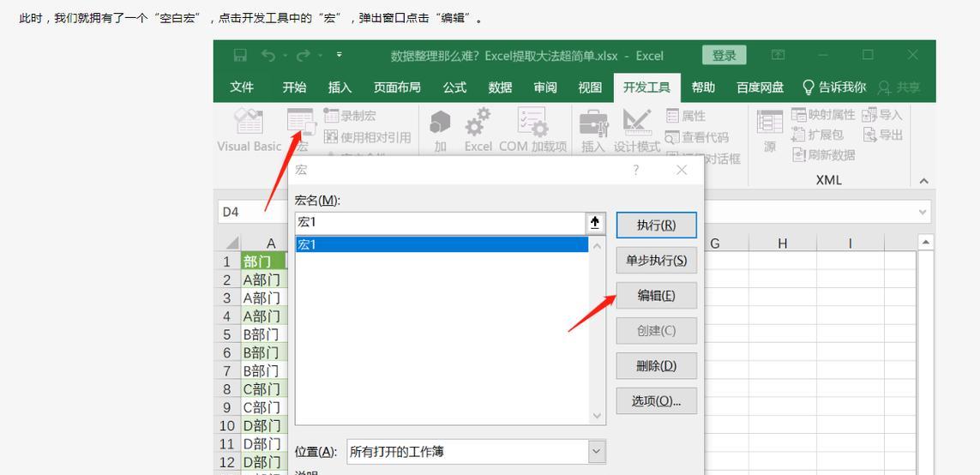Open Ribbon Display Options icon
Viewport: 980px width, 475px height.
778,55
